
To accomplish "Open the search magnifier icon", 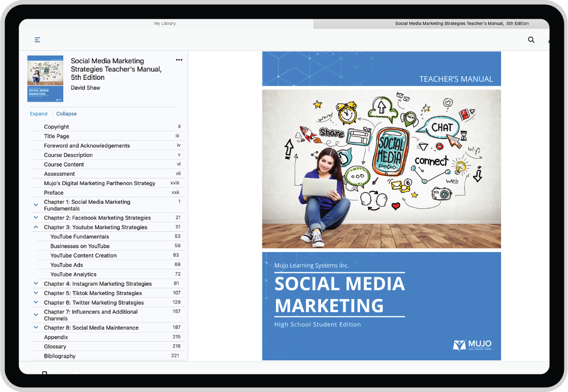I will point(531,40).
